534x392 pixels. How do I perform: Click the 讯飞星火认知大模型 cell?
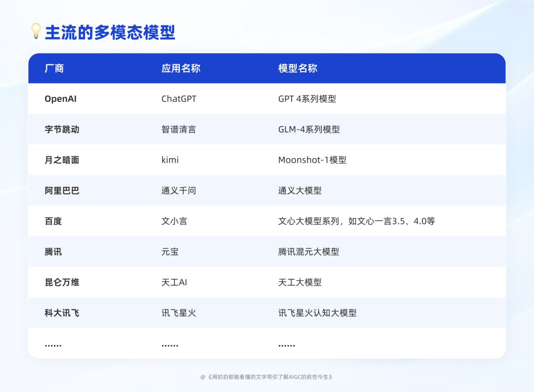317,313
